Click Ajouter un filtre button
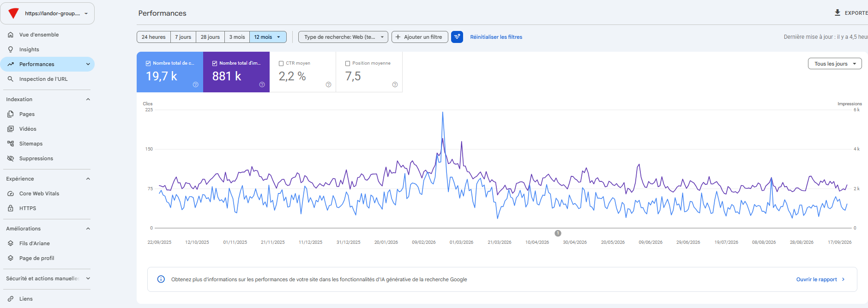 (420, 37)
